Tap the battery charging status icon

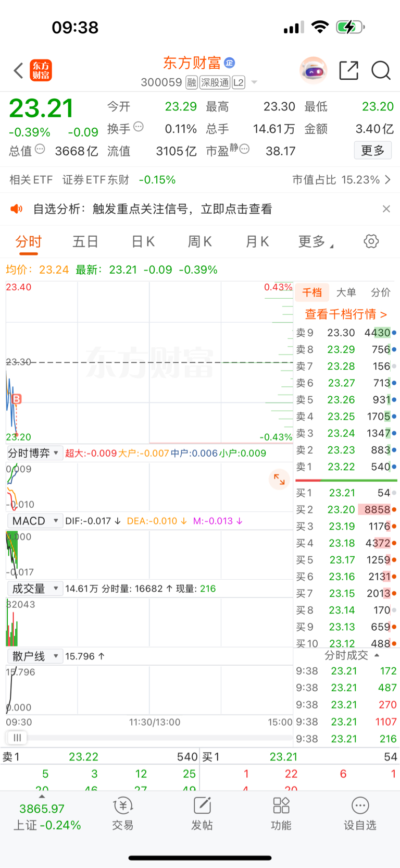point(351,27)
